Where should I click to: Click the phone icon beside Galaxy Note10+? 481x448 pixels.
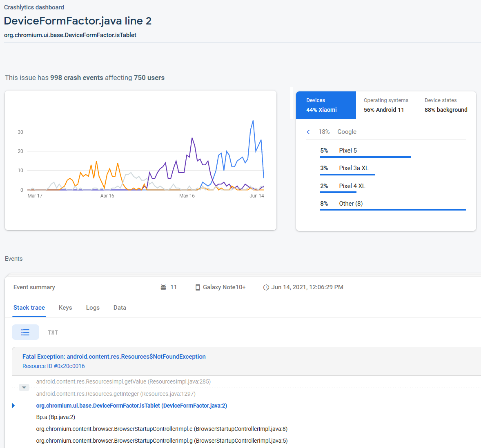[198, 287]
